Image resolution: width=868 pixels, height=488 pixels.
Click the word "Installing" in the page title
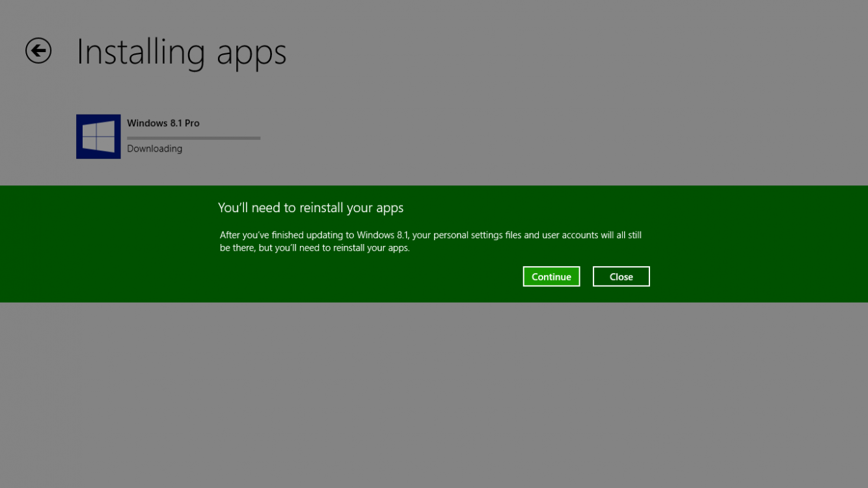tap(141, 52)
